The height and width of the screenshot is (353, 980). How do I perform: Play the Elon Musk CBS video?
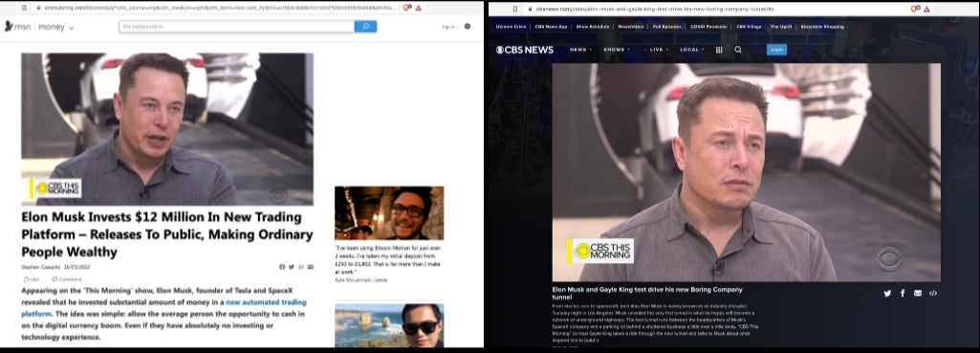(x=747, y=172)
